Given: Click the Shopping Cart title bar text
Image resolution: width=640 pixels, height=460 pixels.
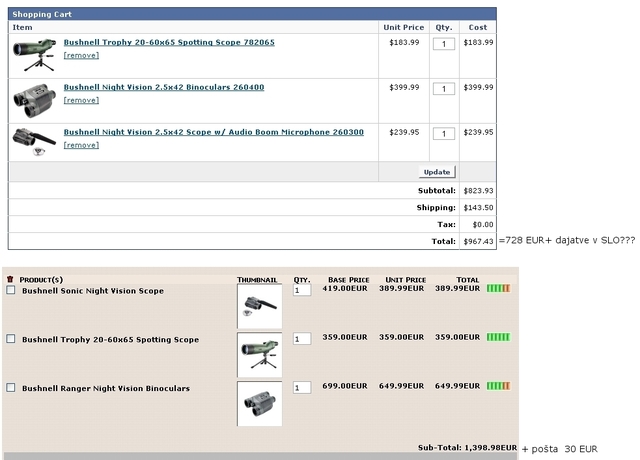Looking at the screenshot, I should (42, 14).
